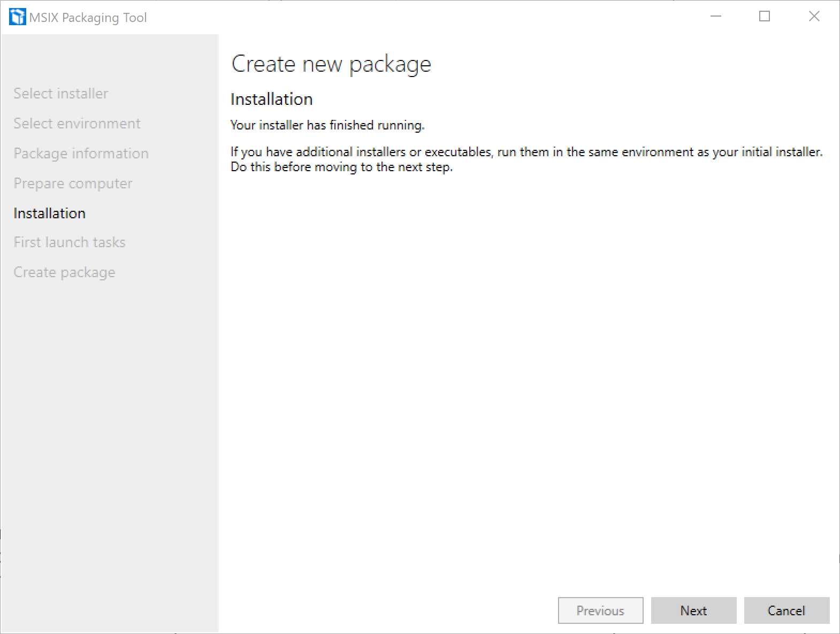Click the minimize window icon

[716, 17]
